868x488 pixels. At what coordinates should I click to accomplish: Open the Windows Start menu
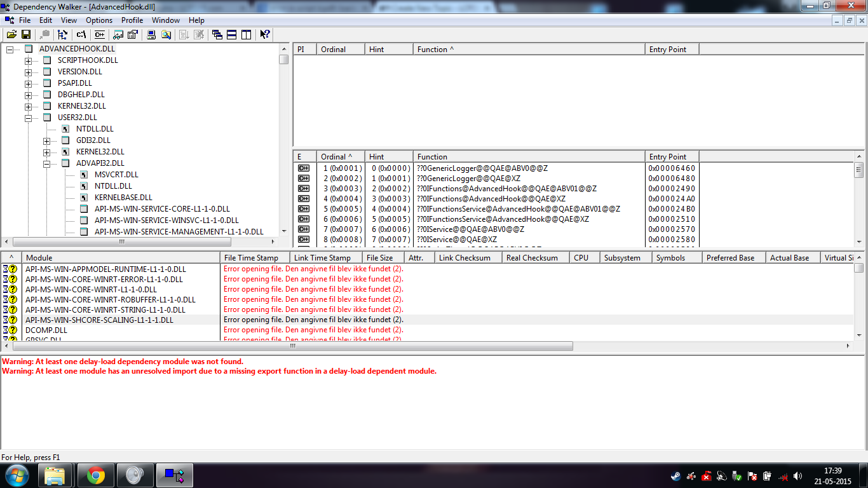point(16,475)
